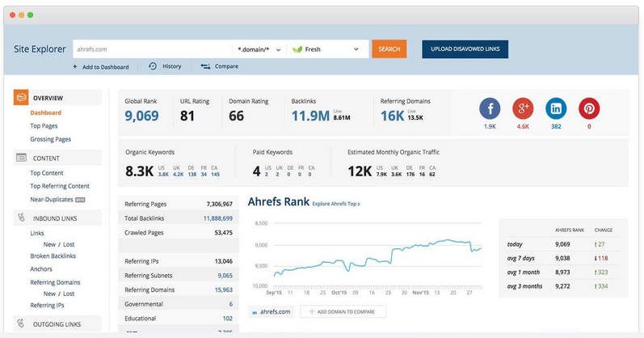Open Referring IPs in the sidebar
The height and width of the screenshot is (338, 644).
point(47,305)
